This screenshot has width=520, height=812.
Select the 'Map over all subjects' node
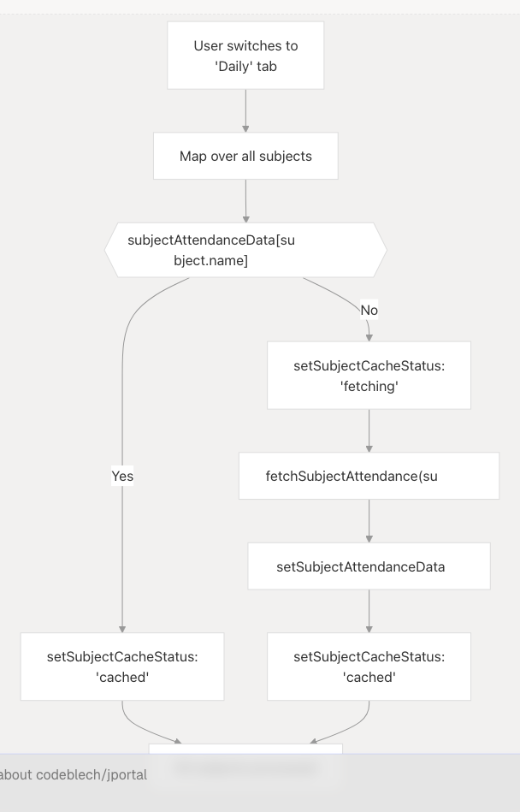(x=245, y=156)
